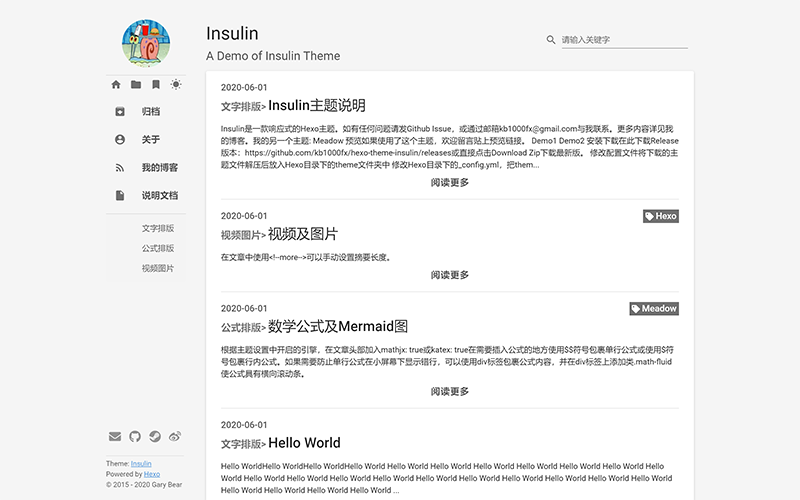Open the 视频及图片 post title
Viewport: 800px width, 500px height.
tap(303, 234)
